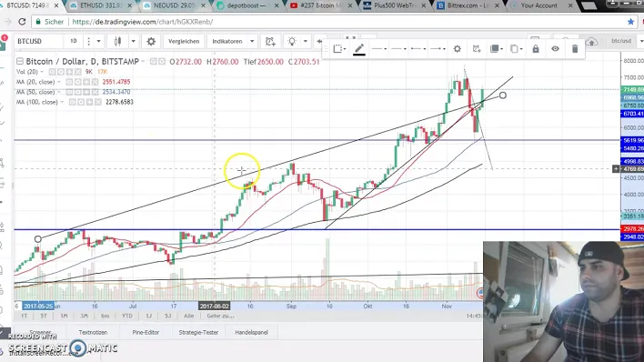This screenshot has width=644, height=362.
Task: Open the Strategie-Tester tab
Action: pos(198,332)
